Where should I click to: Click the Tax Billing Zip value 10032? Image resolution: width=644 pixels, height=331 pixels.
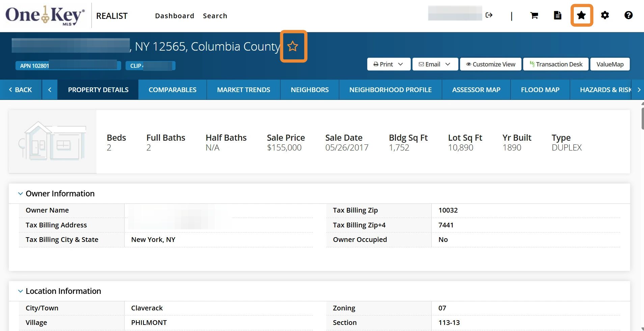click(448, 210)
